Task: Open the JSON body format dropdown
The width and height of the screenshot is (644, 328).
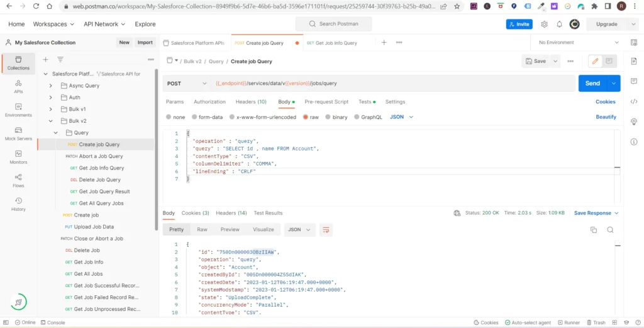Action: 401,117
